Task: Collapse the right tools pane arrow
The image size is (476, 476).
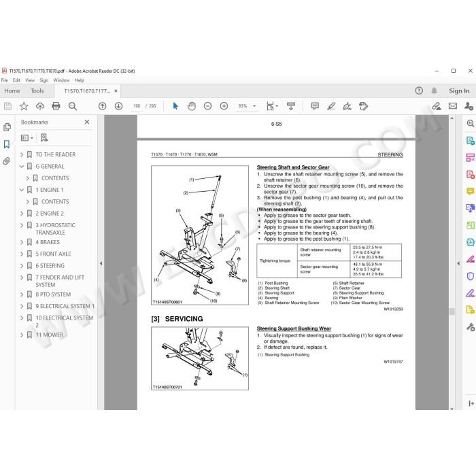Action: coord(458,264)
